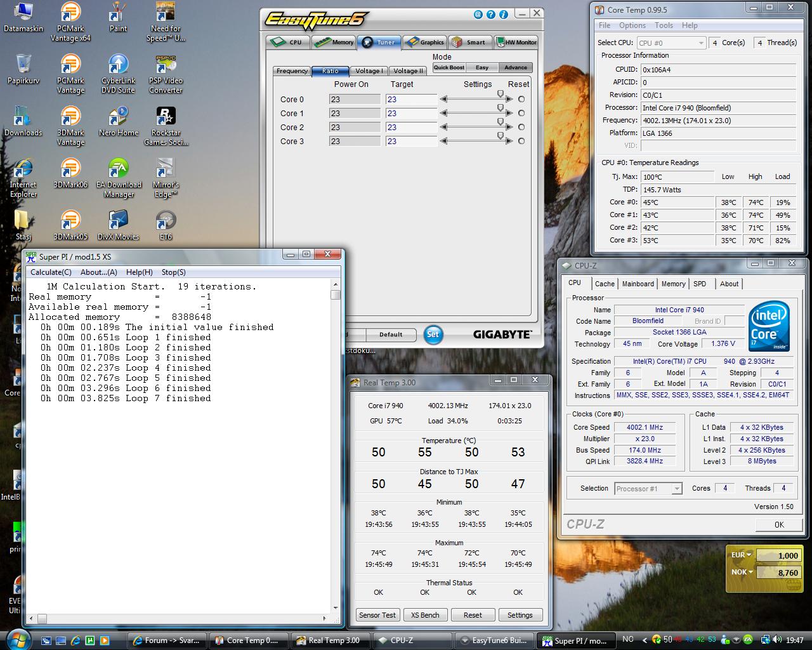Image resolution: width=812 pixels, height=650 pixels.
Task: Click EasyTune6 blue Set button
Action: click(433, 335)
